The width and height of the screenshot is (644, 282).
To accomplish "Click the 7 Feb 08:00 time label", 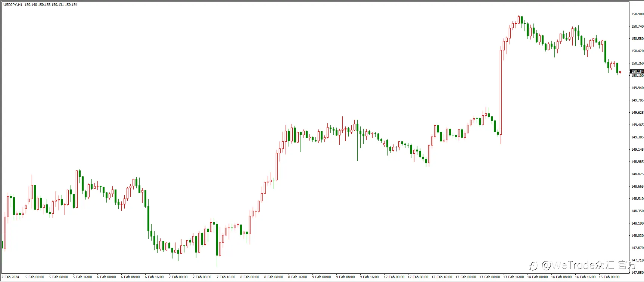I will (202, 277).
